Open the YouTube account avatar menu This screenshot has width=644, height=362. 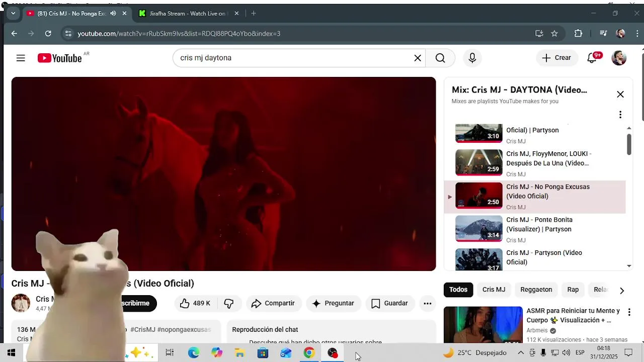(619, 58)
